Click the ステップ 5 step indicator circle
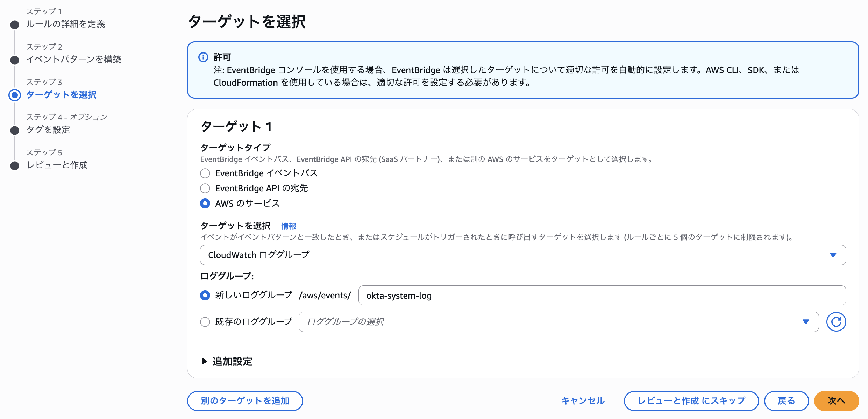Viewport: 868px width, 419px height. [x=14, y=165]
